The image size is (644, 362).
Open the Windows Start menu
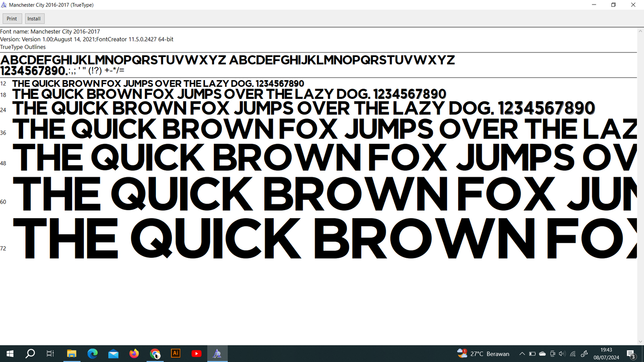click(x=10, y=354)
